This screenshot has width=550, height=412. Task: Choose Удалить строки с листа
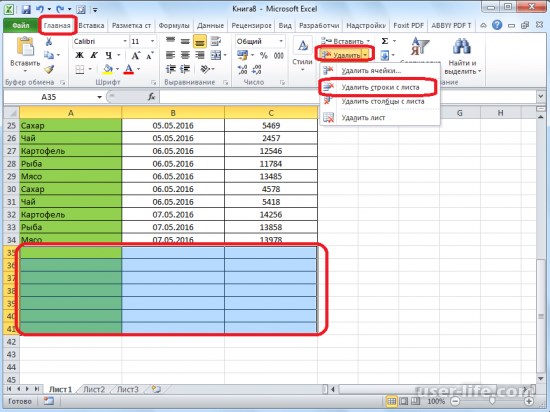coord(380,87)
